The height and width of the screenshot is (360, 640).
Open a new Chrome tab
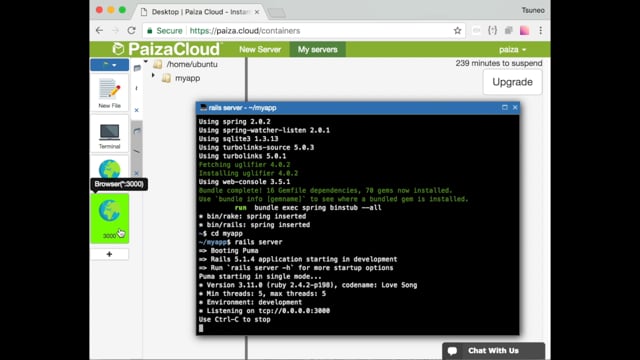[277, 13]
